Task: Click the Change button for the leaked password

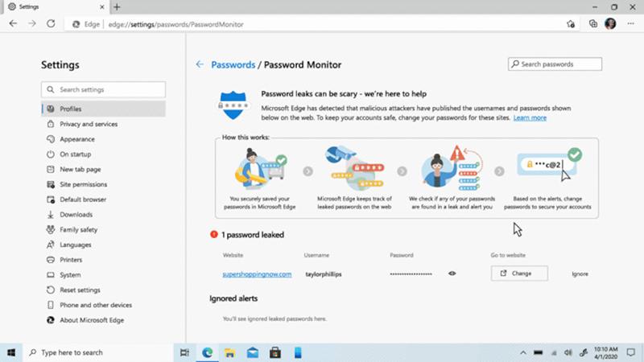Action: [519, 274]
